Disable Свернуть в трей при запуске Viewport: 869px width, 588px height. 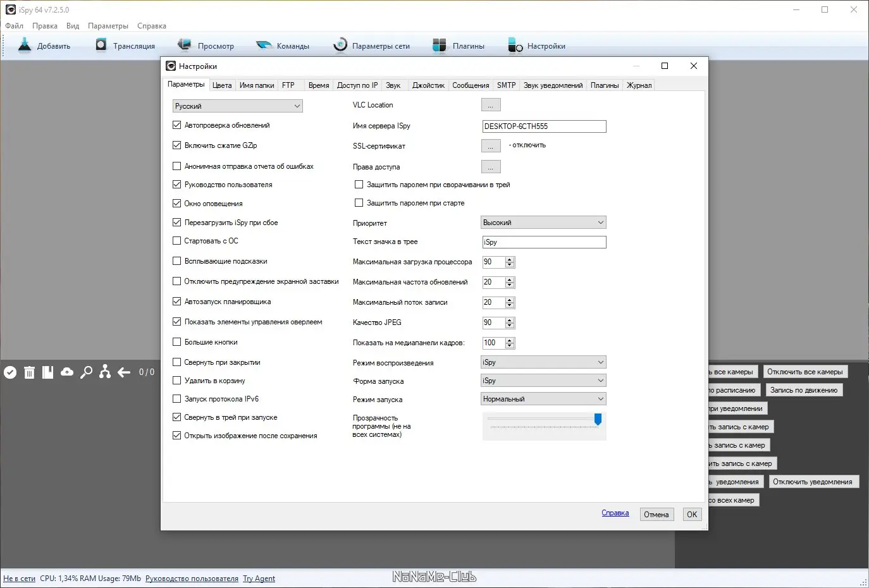[x=177, y=417]
